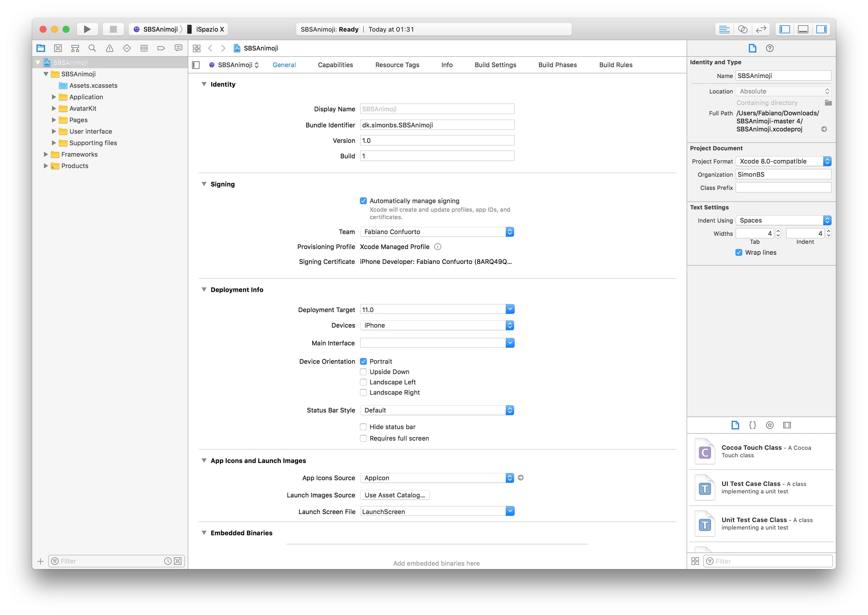Select the iSpazio X run destination
Screen dimensions: 868x615
(x=206, y=29)
